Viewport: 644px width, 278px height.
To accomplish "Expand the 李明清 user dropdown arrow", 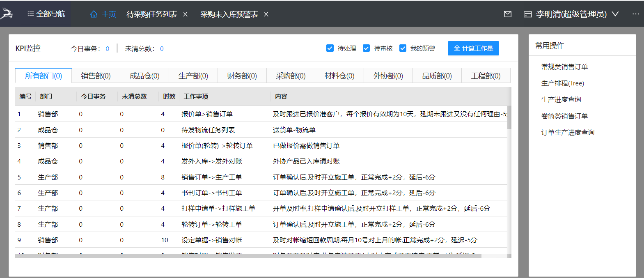I will pos(615,14).
